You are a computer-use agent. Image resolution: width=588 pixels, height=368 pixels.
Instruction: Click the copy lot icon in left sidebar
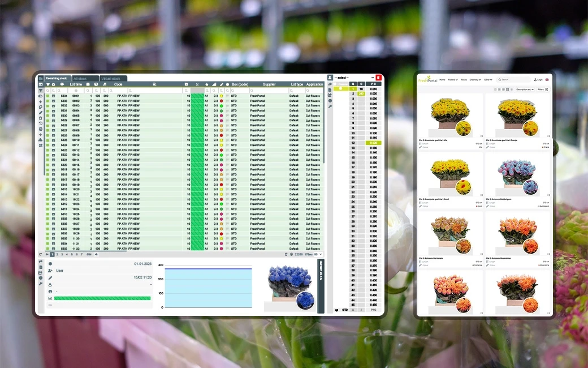pyautogui.click(x=41, y=107)
